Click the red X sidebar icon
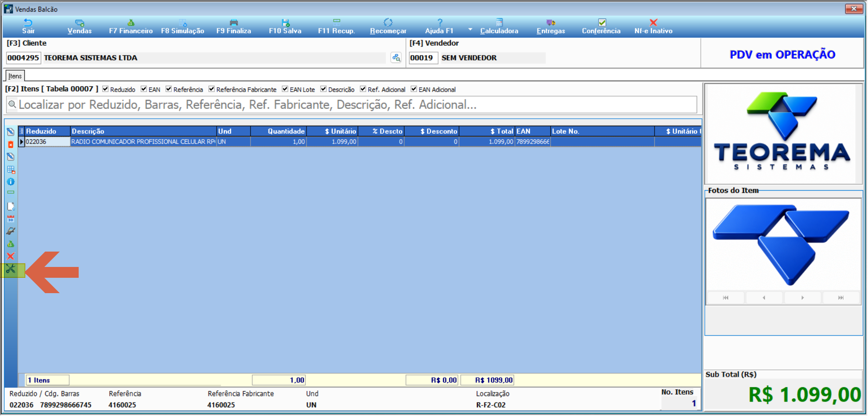The height and width of the screenshot is (416, 868). click(11, 256)
